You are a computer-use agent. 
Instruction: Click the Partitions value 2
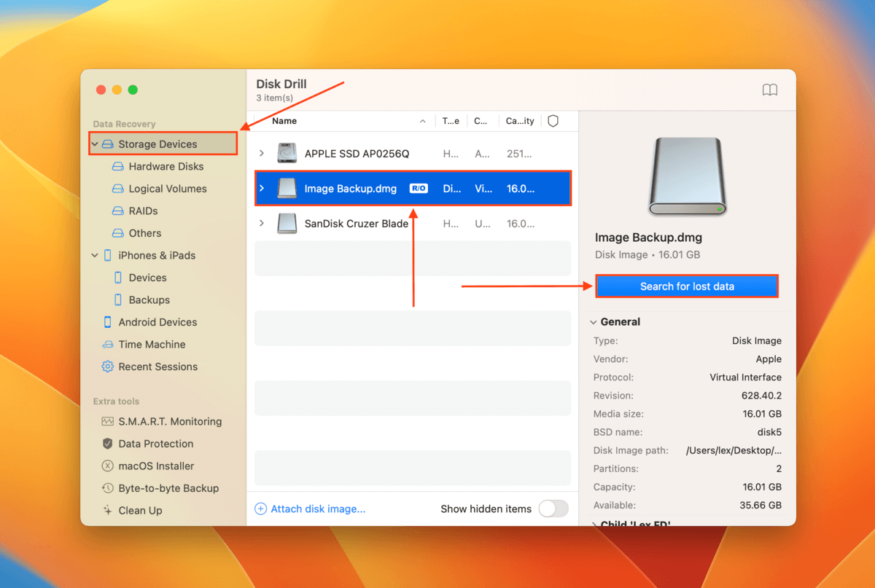(779, 469)
